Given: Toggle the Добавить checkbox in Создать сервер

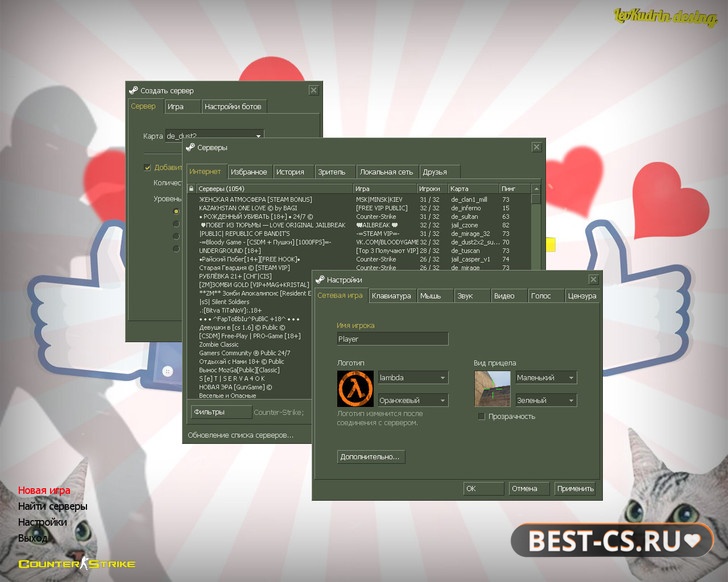Looking at the screenshot, I should (x=147, y=168).
